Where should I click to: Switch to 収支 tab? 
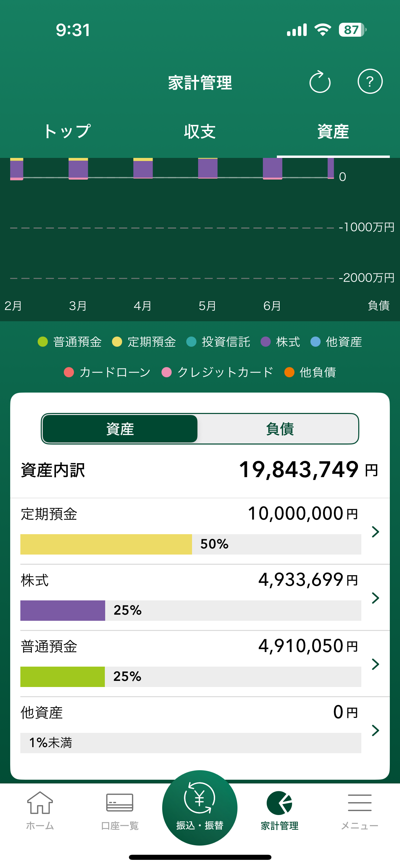pos(200,131)
